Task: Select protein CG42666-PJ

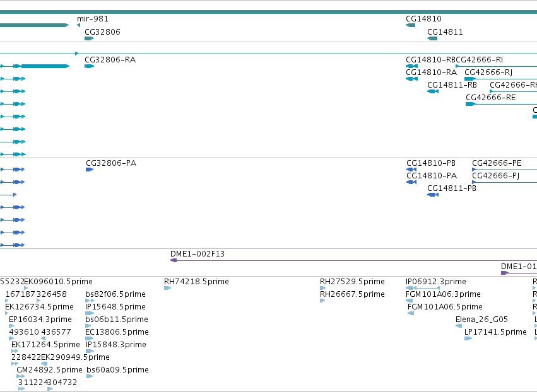Action: tap(495, 175)
